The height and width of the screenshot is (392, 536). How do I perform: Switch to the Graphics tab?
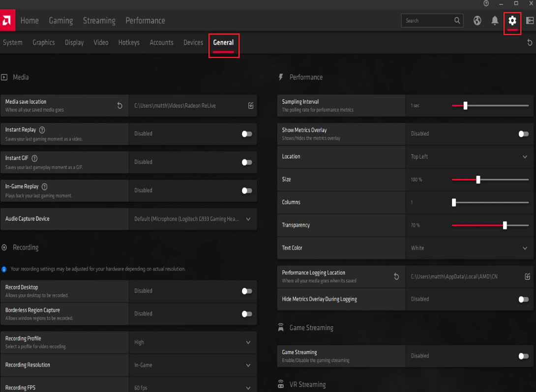[43, 42]
